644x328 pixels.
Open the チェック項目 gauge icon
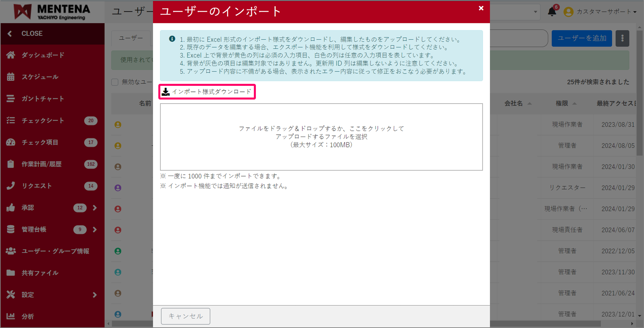click(11, 142)
